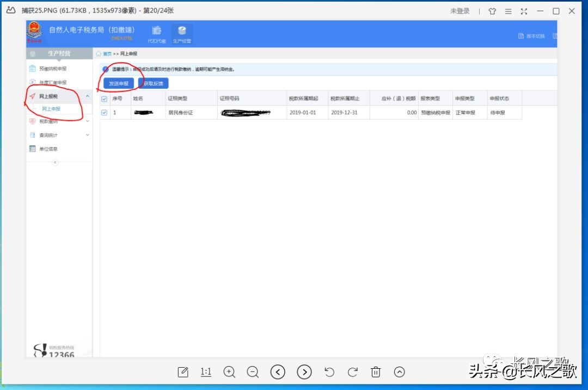Screen dimensions: 588x390
Task: Delete image with trash can icon
Action: tap(376, 372)
